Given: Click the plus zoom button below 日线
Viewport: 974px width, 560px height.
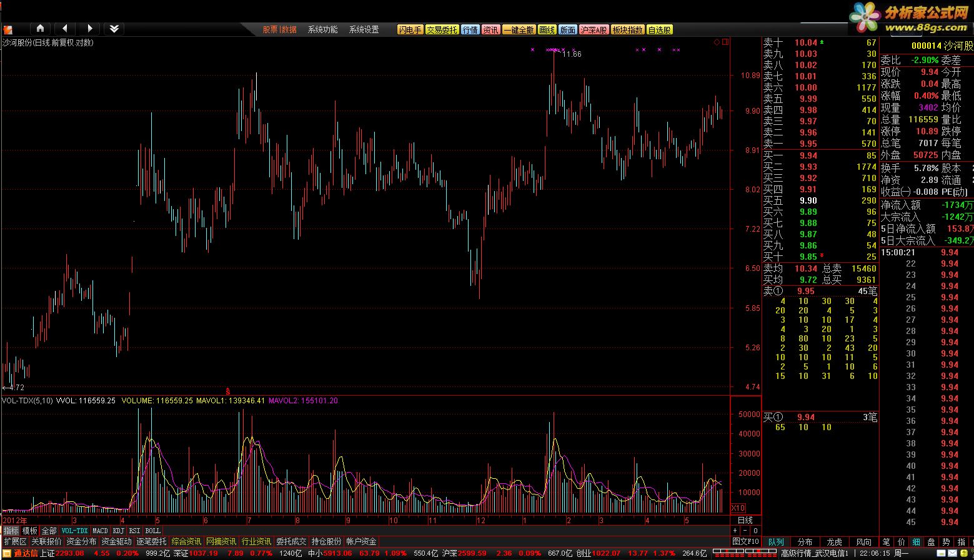Looking at the screenshot, I should point(735,531).
